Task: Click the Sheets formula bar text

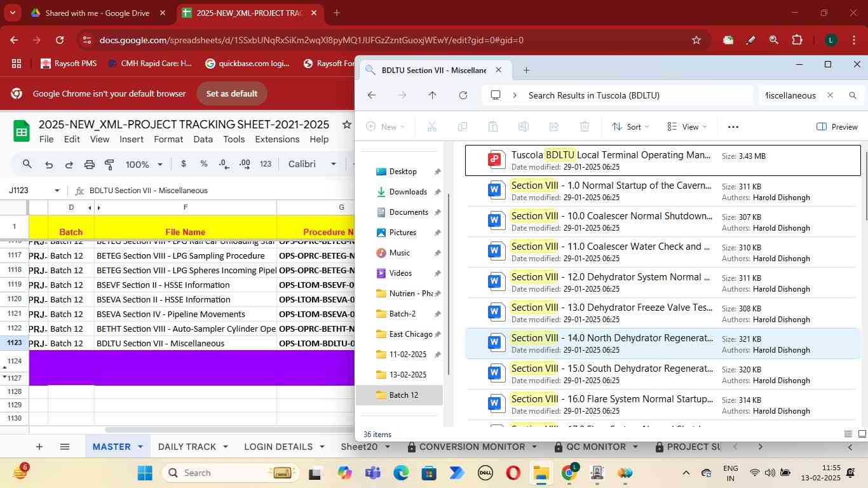Action: point(149,191)
